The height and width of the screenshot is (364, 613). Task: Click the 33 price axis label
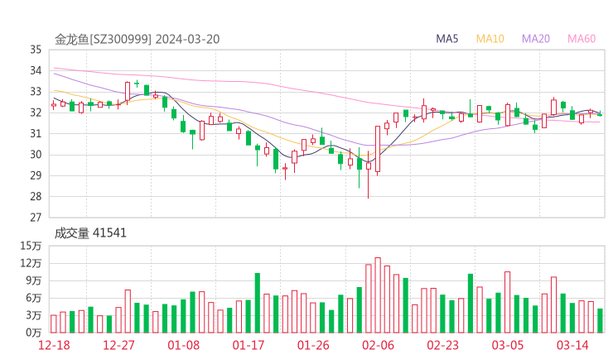point(36,91)
